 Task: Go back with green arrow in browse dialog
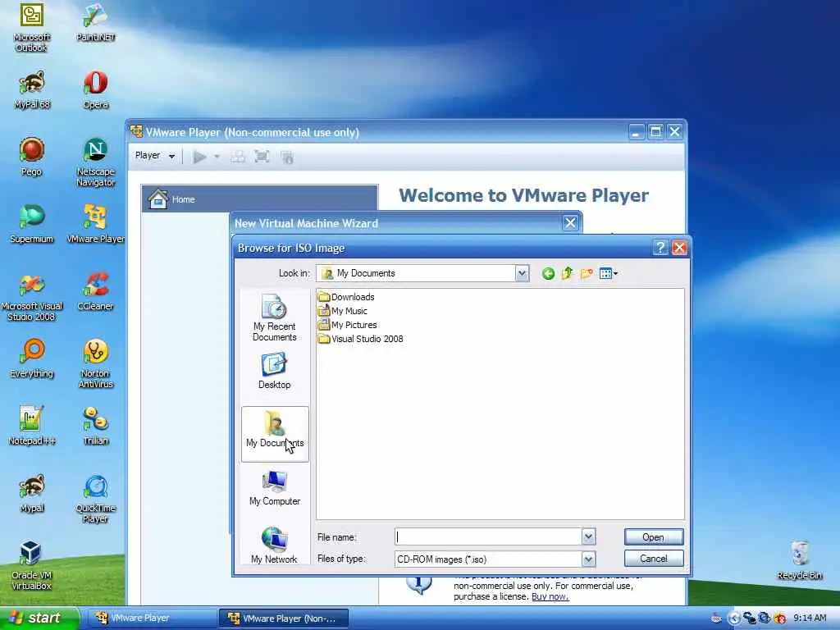point(548,274)
